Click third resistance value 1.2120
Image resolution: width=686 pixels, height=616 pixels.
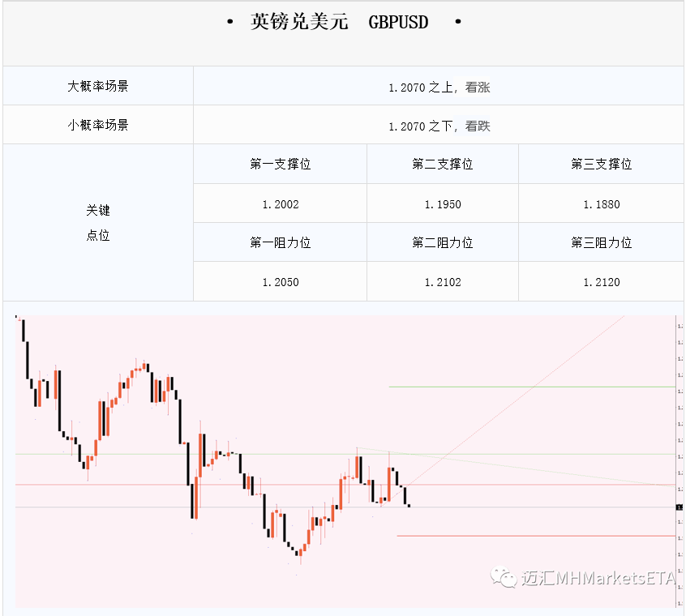click(x=602, y=282)
